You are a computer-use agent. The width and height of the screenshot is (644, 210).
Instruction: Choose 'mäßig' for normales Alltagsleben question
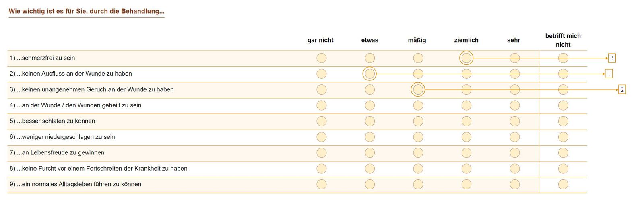[418, 184]
